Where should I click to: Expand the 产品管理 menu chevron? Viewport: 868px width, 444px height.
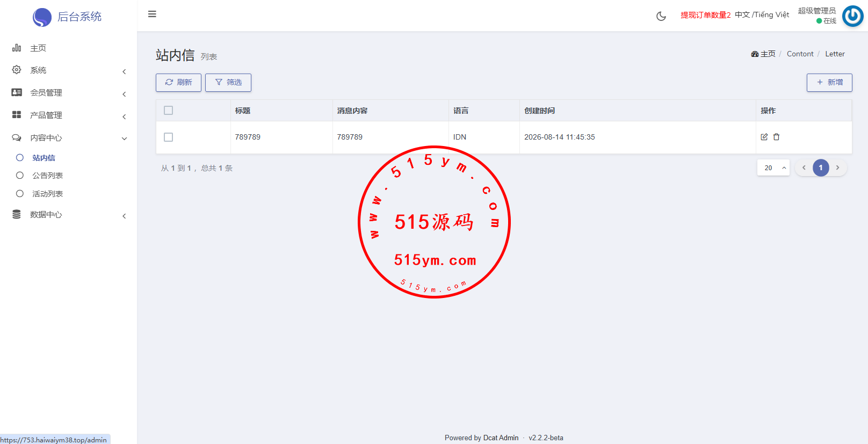(124, 117)
